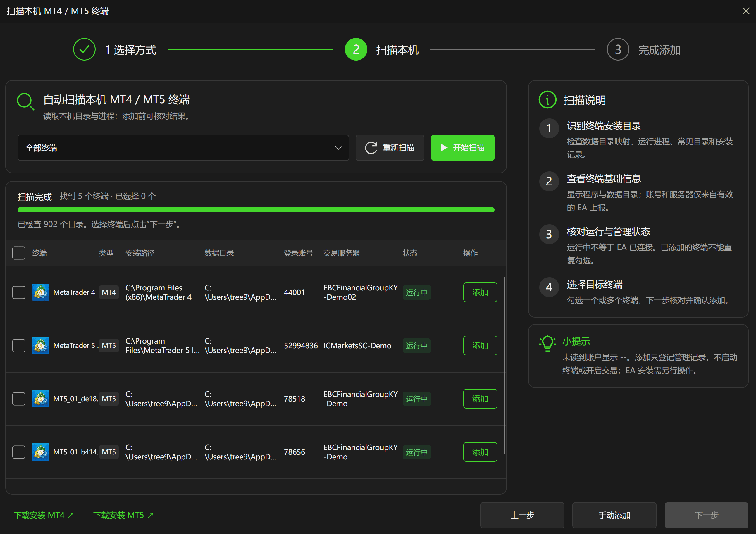
Task: Select the 扫描本机 step label
Action: click(x=397, y=50)
